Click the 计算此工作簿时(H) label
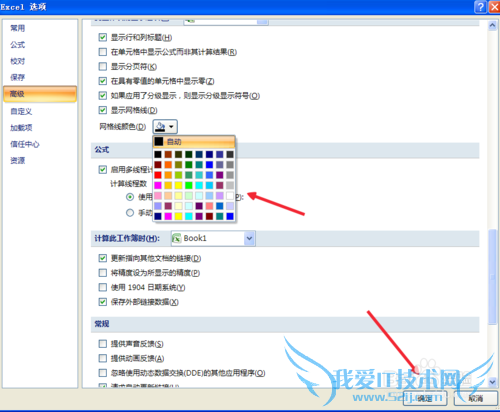 tap(127, 238)
